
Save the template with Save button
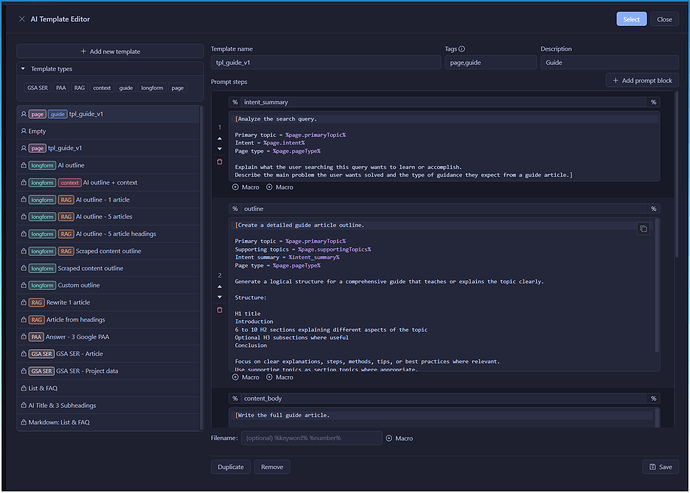click(x=658, y=466)
